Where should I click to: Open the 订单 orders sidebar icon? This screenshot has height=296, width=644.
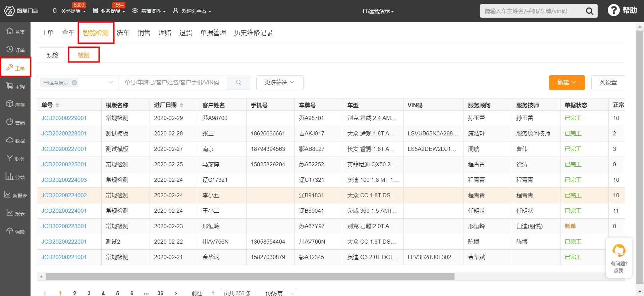tap(10, 49)
